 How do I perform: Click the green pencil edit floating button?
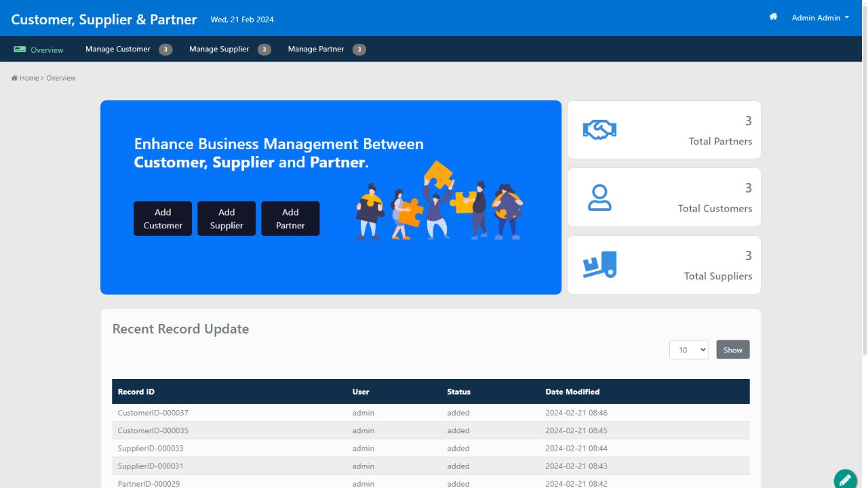pyautogui.click(x=845, y=479)
